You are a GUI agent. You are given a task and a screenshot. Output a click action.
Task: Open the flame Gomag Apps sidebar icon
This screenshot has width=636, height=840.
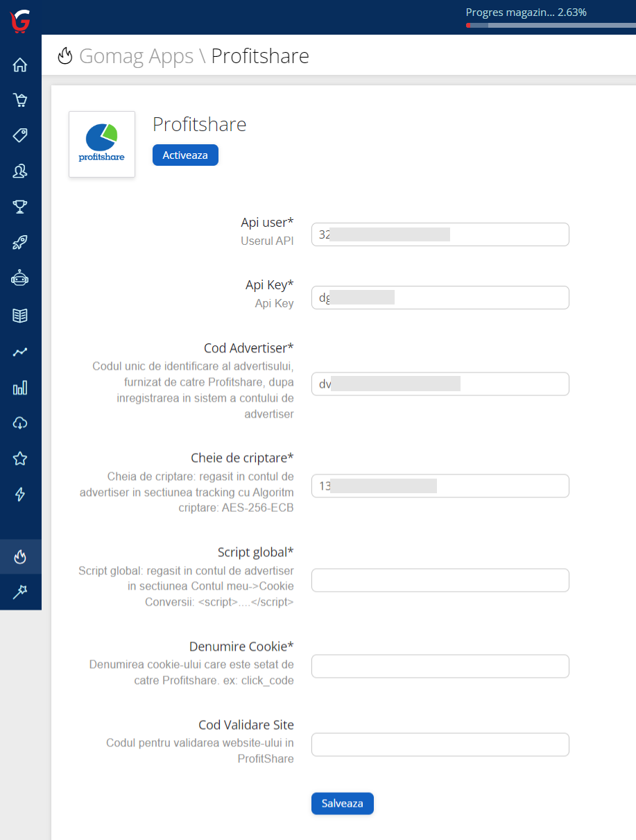20,556
